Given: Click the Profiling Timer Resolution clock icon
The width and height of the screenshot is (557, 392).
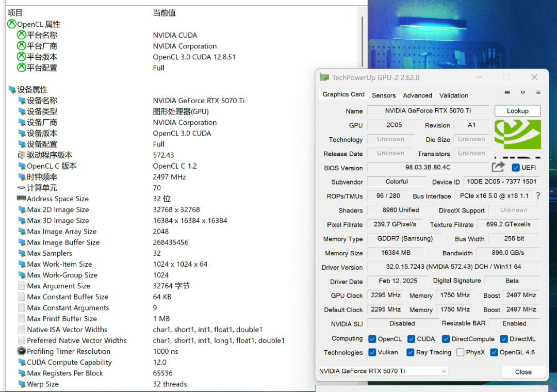Looking at the screenshot, I should tap(21, 351).
